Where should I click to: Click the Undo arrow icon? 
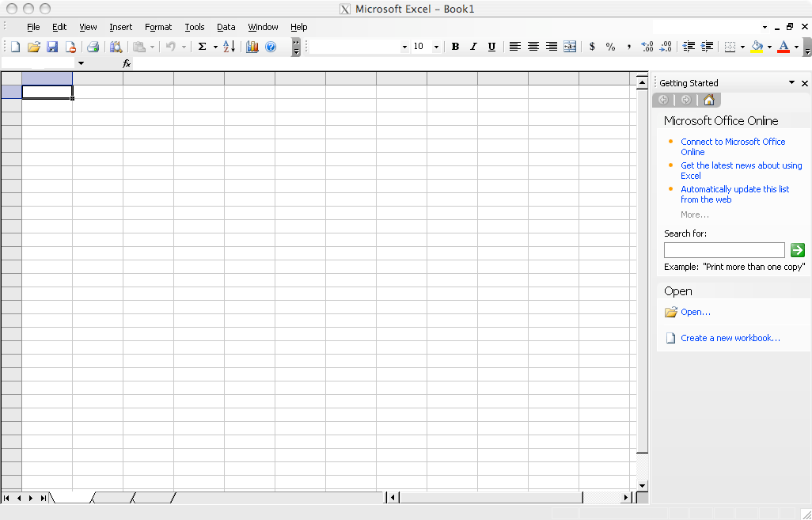point(170,47)
